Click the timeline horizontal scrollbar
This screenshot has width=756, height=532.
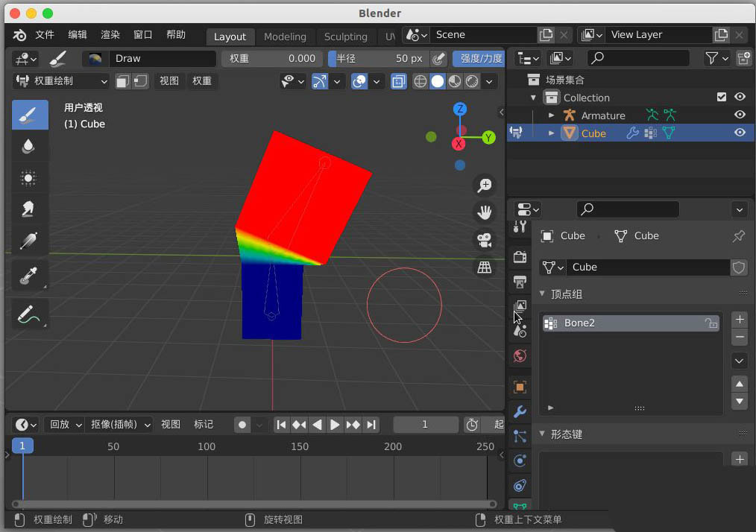click(x=254, y=504)
